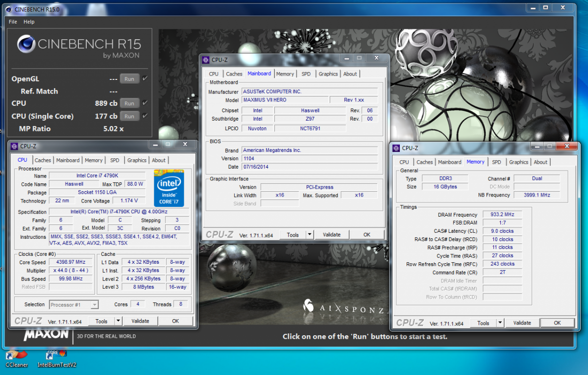Select SPD tab in the memory CPU-Z window

click(x=497, y=162)
